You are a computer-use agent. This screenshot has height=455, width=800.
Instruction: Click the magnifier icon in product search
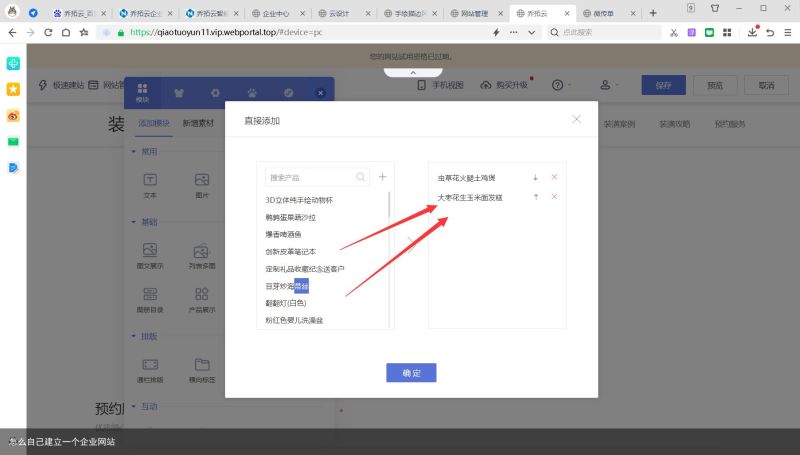pyautogui.click(x=361, y=177)
